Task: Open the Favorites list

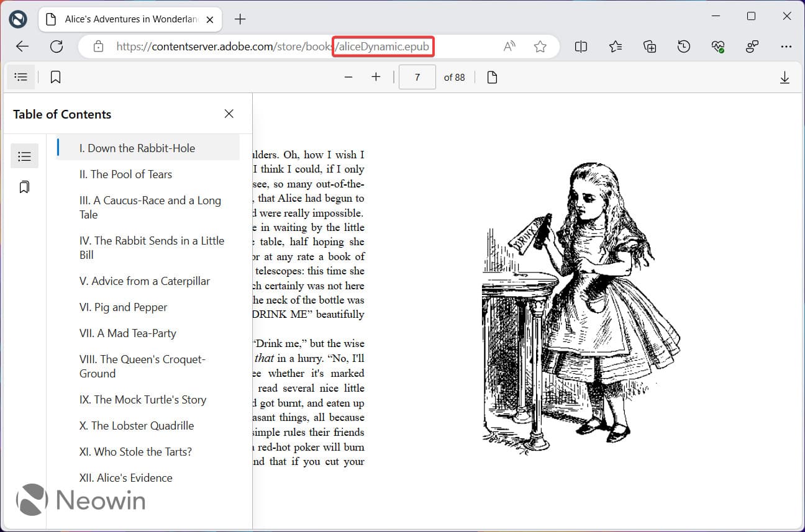Action: click(616, 46)
